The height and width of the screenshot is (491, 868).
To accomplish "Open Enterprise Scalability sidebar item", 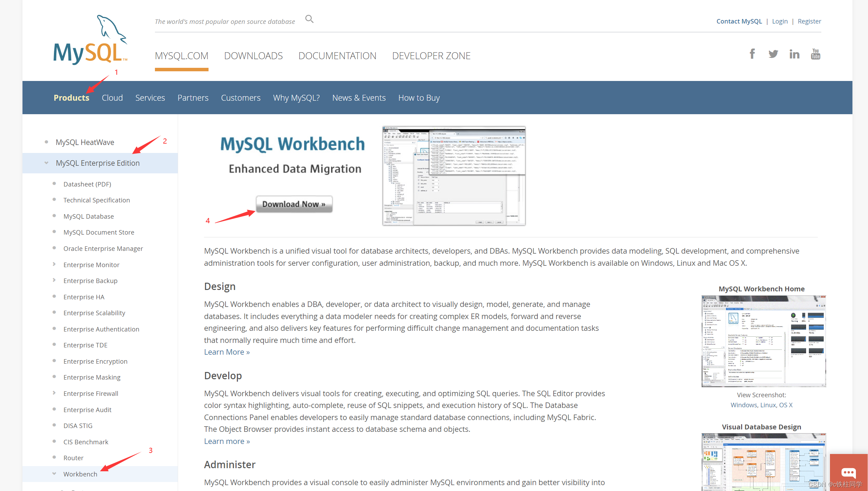I will 94,313.
